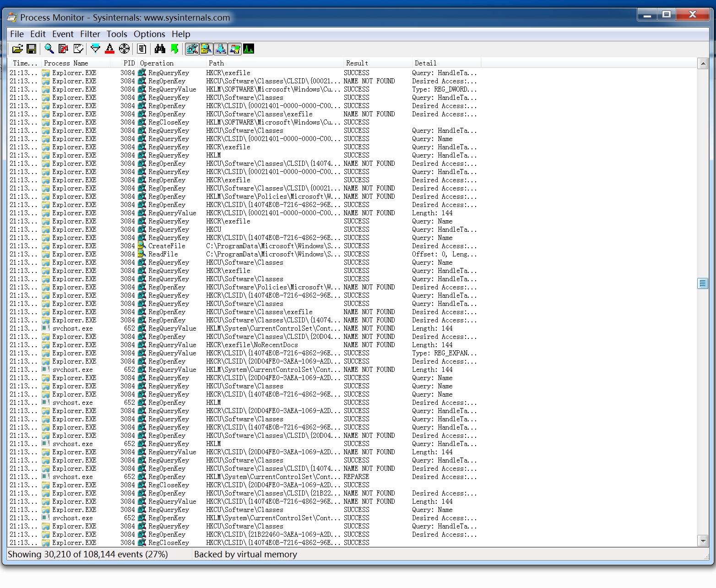Image resolution: width=716 pixels, height=588 pixels.
Task: Click scroll down arrow of event list
Action: pyautogui.click(x=703, y=541)
